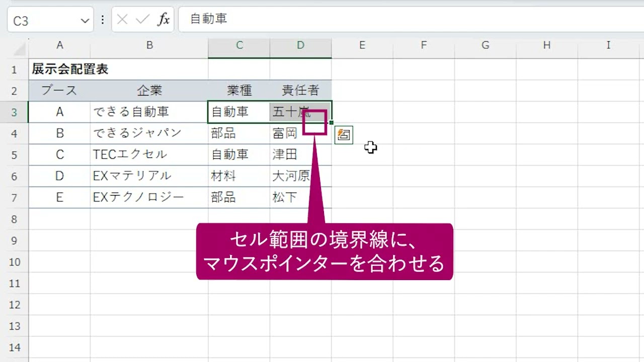Click the formula bar Cancel X icon
The image size is (644, 362).
point(122,20)
